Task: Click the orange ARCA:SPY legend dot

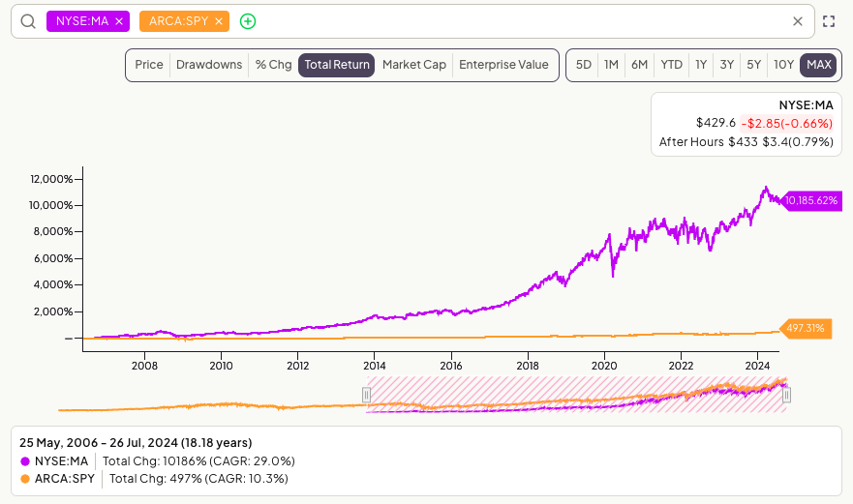Action: 25,479
